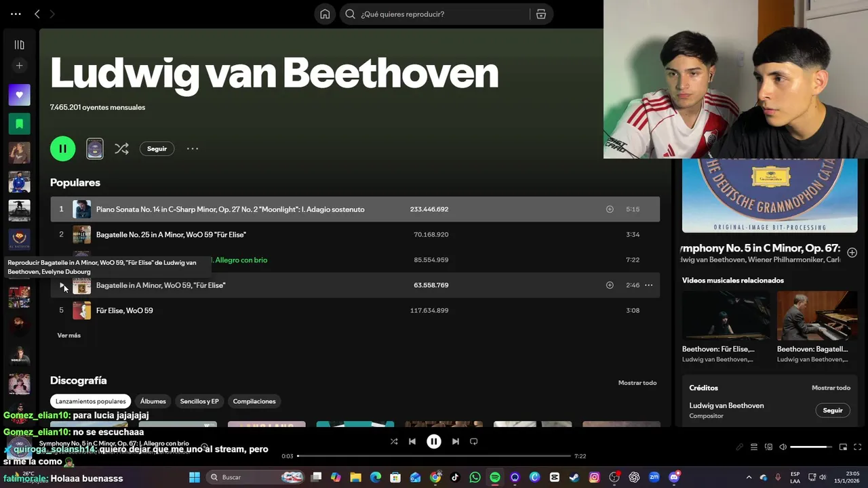Select Für Elise, WoO 59 track five
868x488 pixels.
[355, 310]
